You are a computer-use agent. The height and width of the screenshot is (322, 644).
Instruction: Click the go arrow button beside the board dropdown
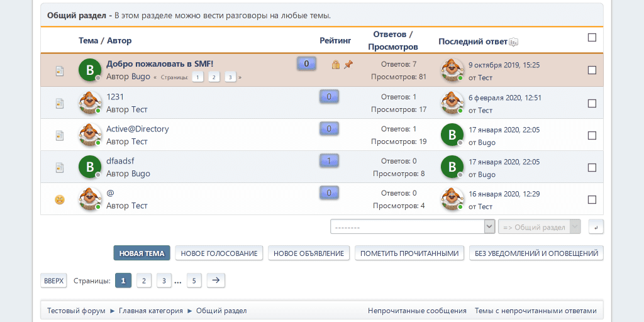[596, 226]
